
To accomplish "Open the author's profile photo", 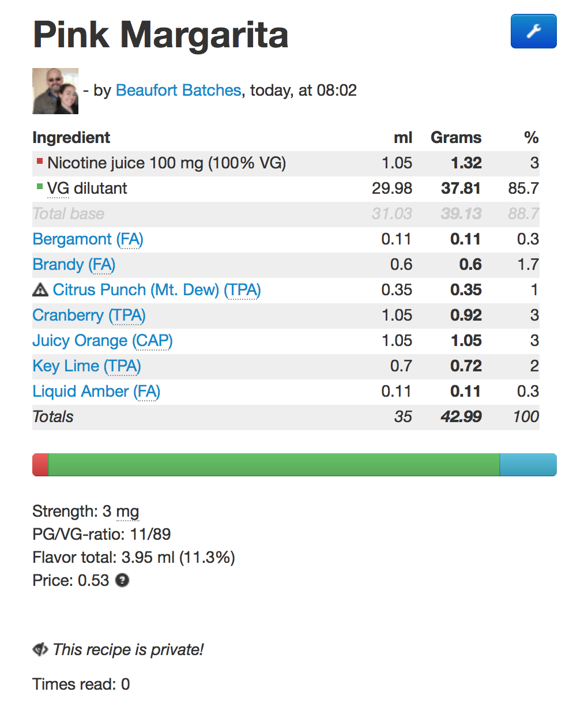I will 55,91.
